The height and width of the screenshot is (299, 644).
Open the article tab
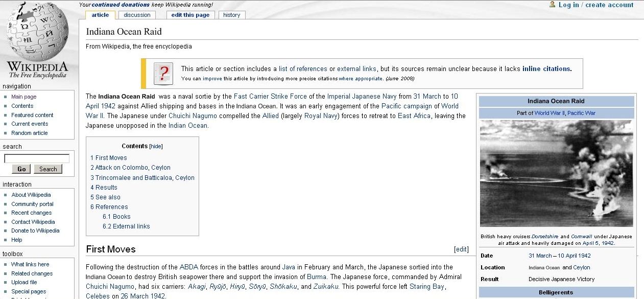click(100, 15)
